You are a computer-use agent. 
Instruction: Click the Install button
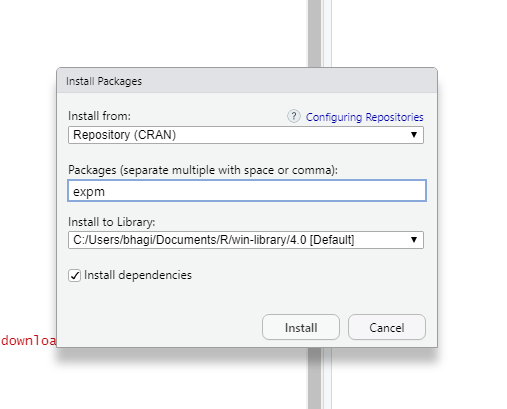click(301, 327)
